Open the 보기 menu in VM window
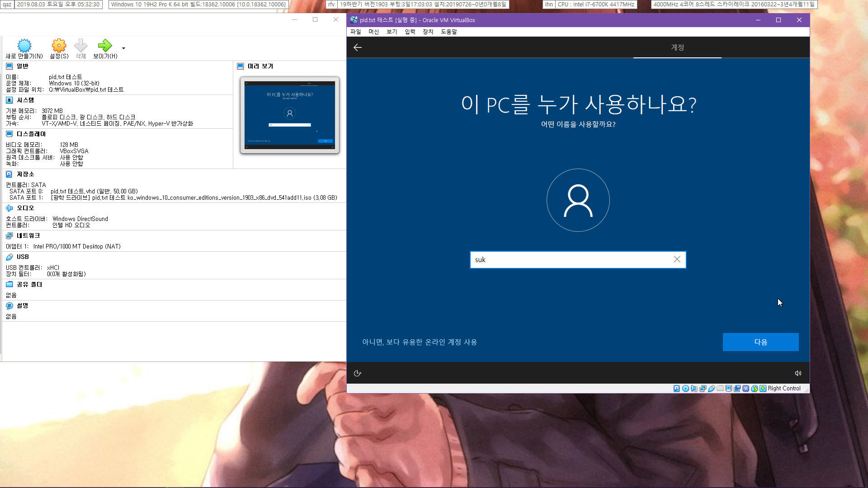 click(x=392, y=32)
